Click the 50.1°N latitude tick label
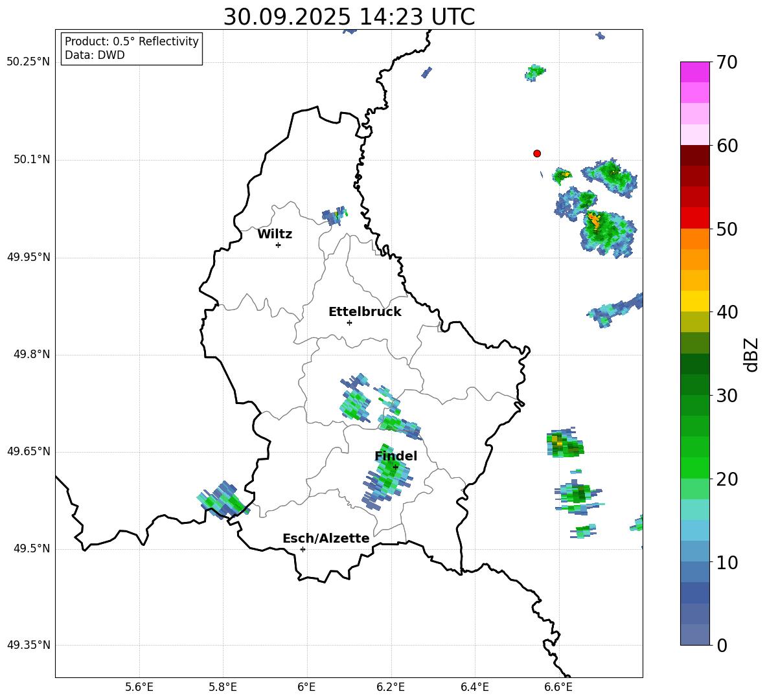This screenshot has width=767, height=700. pyautogui.click(x=32, y=159)
